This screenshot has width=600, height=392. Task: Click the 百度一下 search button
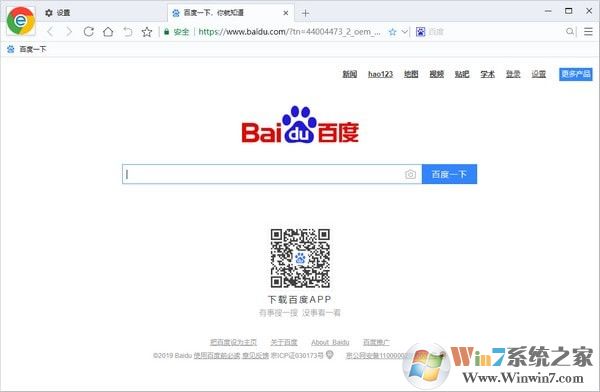coord(449,174)
